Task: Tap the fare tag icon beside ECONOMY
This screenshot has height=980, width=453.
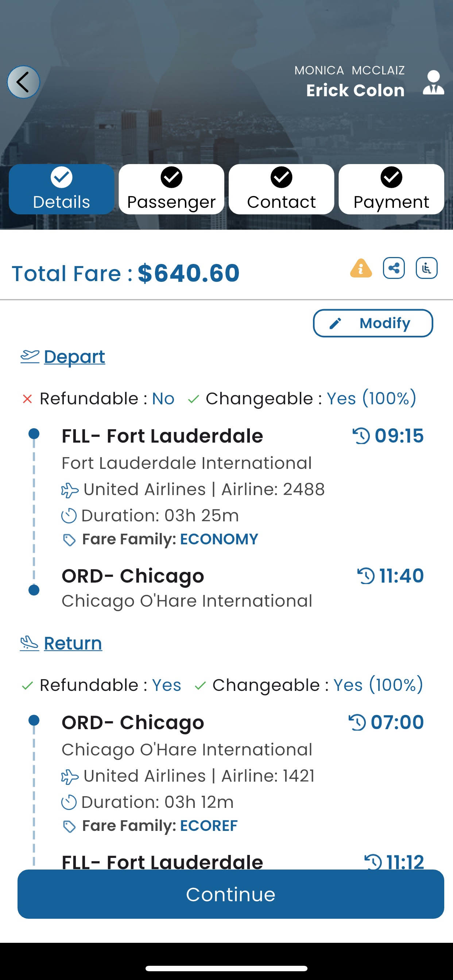Action: [x=69, y=540]
